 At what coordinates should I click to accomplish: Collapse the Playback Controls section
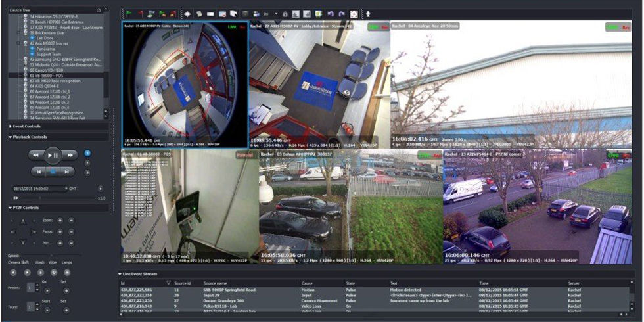[11, 137]
